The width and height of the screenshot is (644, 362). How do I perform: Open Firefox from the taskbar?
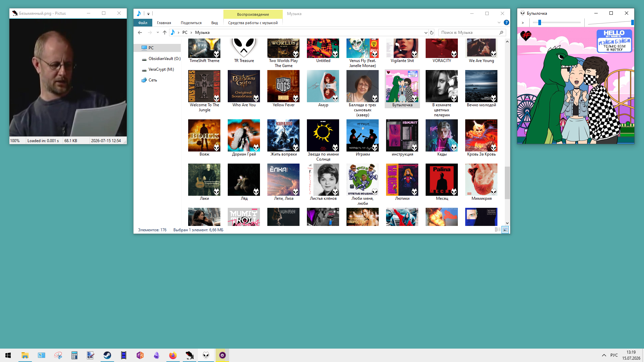click(173, 355)
